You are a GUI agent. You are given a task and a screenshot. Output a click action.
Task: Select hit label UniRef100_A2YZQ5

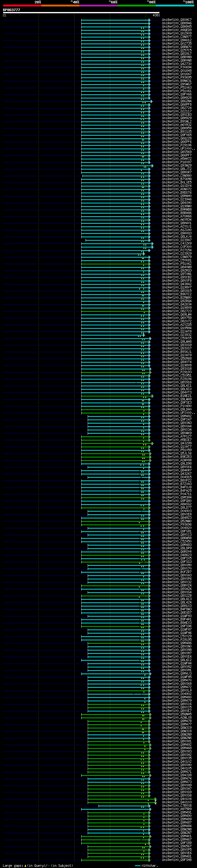[176, 325]
